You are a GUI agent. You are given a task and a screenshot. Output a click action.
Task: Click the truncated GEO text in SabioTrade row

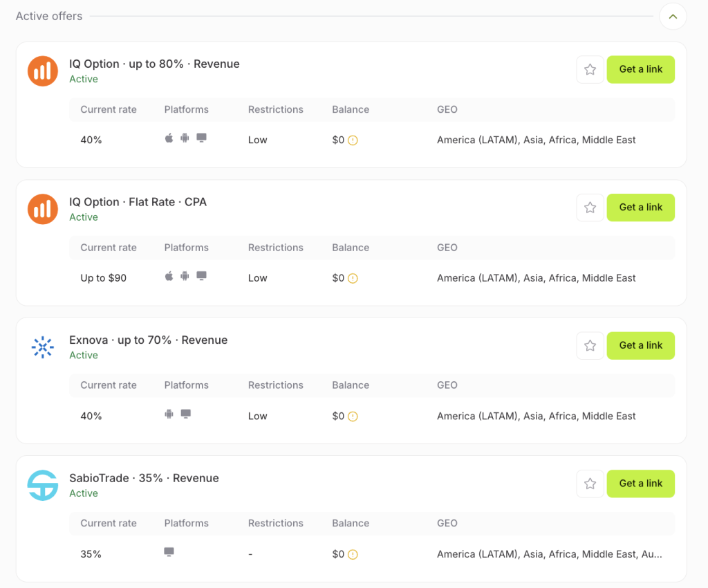pyautogui.click(x=550, y=554)
